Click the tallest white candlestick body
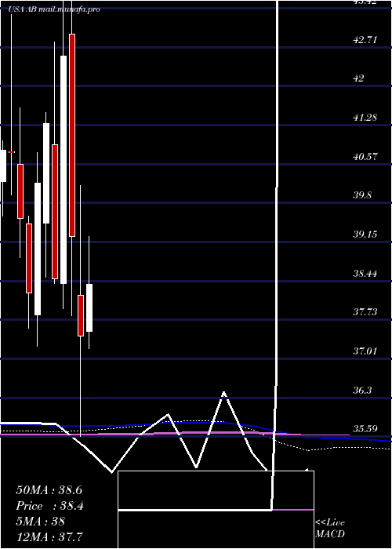Screen dimensions: 392x549 (x=64, y=169)
